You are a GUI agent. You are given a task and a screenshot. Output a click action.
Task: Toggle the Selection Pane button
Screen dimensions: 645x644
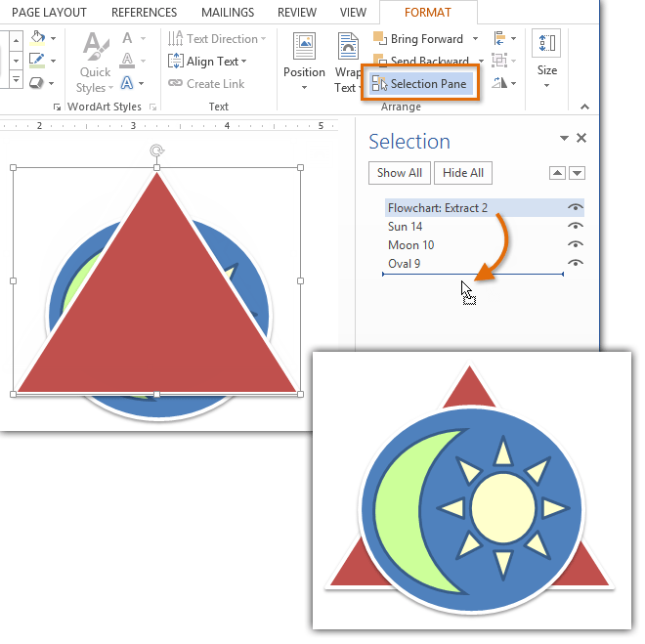(421, 83)
